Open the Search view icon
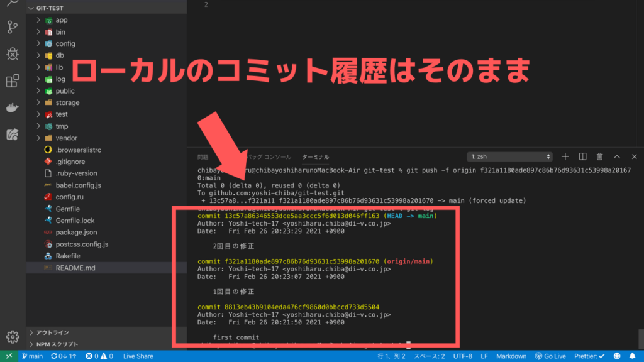644x362 pixels. (13, 3)
